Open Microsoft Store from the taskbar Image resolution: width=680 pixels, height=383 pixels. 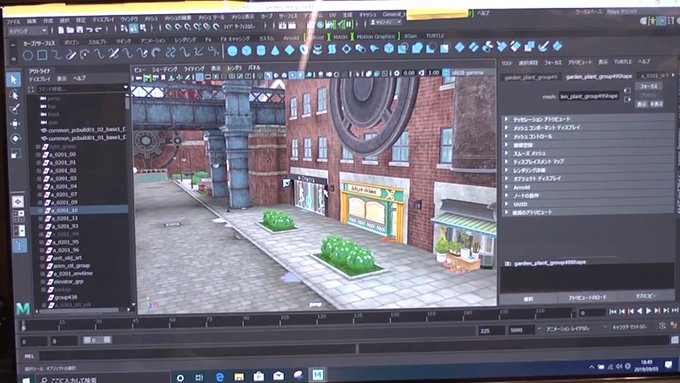(x=259, y=376)
